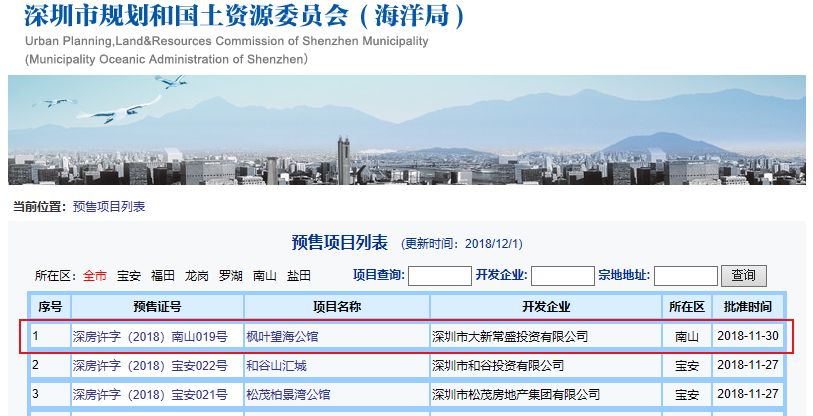813x416 pixels.
Task: Select the date 2018-11-30 cell
Action: pyautogui.click(x=748, y=336)
